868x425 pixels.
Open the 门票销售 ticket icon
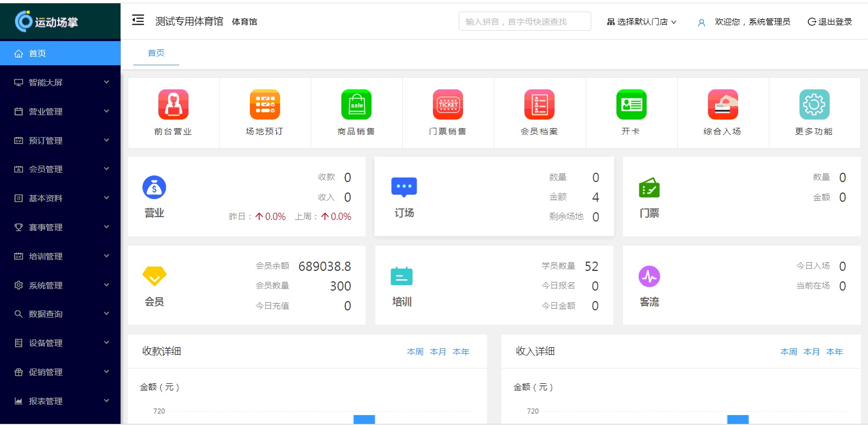(x=448, y=104)
